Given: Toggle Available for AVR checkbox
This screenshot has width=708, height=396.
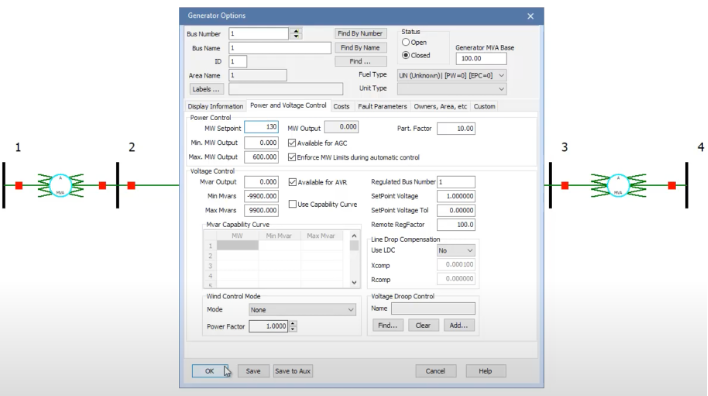Looking at the screenshot, I should pos(293,182).
